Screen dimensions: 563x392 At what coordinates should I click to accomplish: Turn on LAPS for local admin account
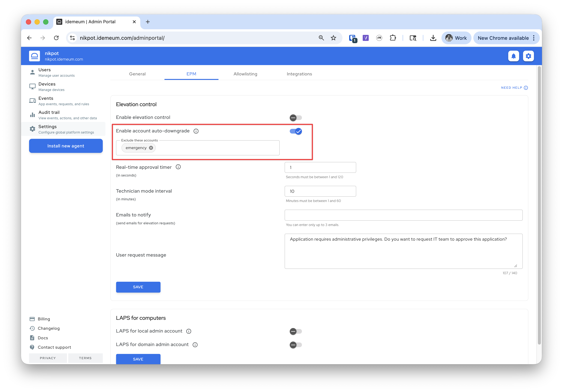point(296,331)
